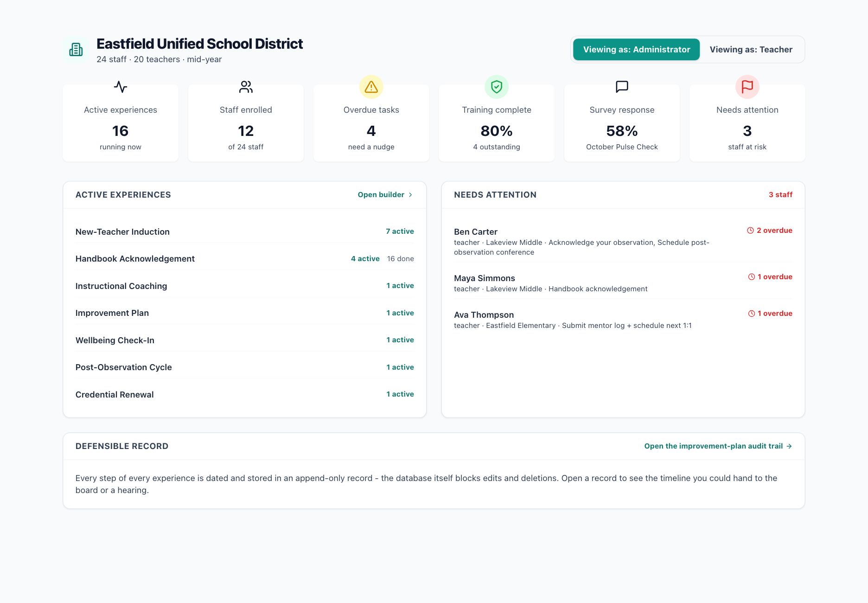Click the Defensible Record panel heading

(122, 446)
